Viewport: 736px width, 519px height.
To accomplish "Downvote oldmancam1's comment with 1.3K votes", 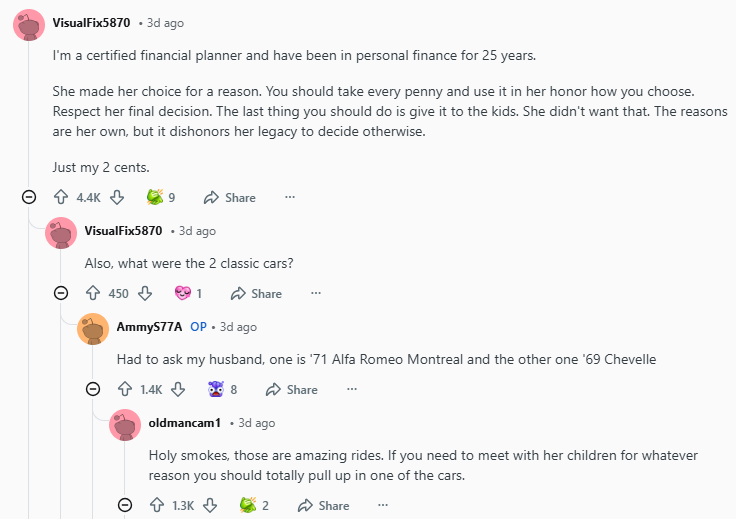I will click(x=210, y=505).
